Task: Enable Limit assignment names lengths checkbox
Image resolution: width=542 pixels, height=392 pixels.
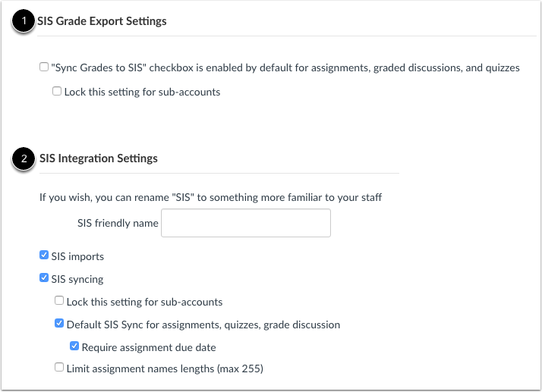Action: tap(59, 367)
